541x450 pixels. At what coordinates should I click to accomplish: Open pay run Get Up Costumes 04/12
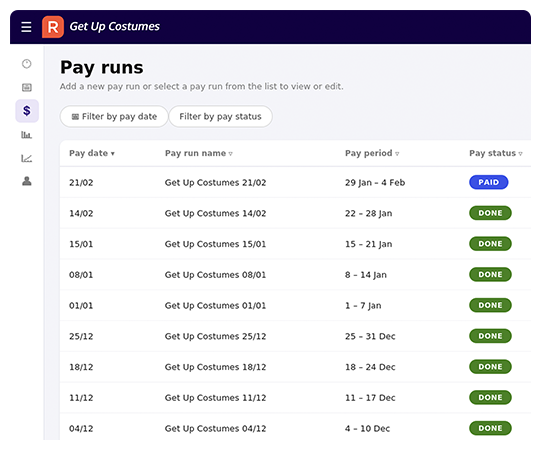tap(215, 428)
